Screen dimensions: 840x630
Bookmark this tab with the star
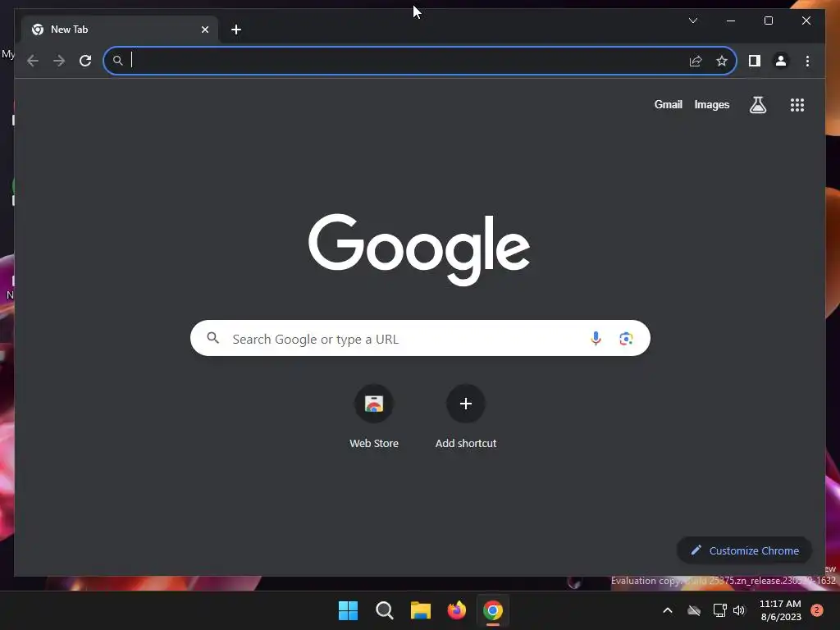coord(722,61)
